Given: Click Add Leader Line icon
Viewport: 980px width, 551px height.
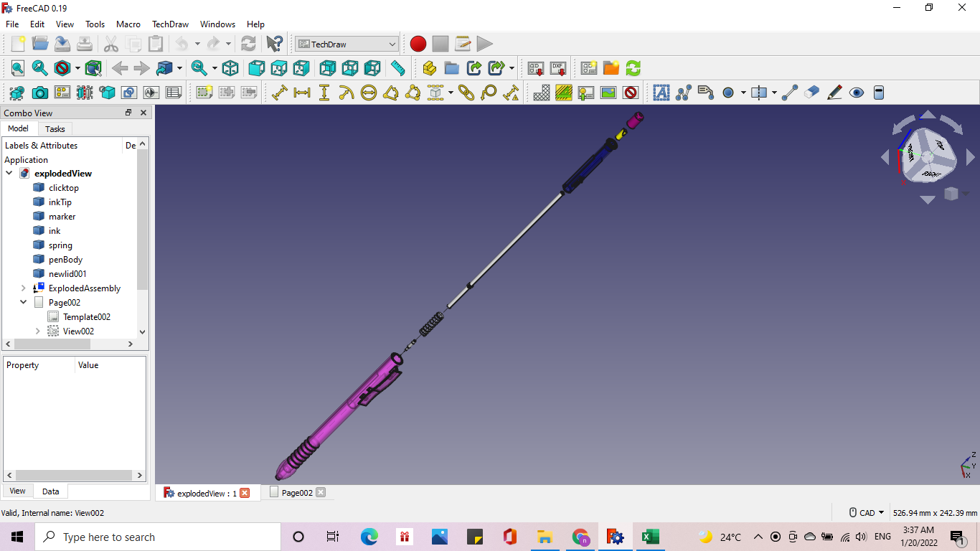Looking at the screenshot, I should [x=684, y=93].
